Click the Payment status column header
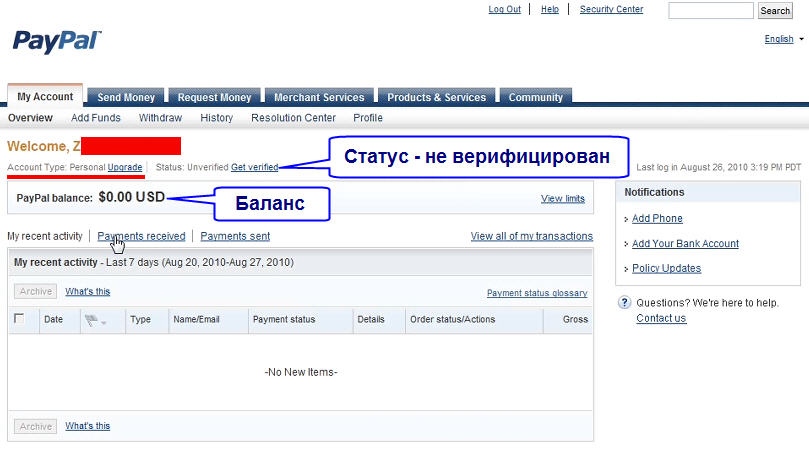 (284, 319)
